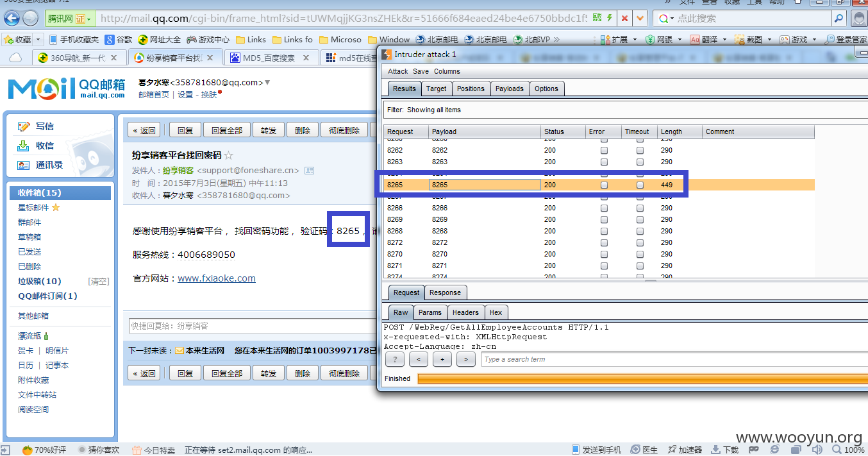Toggle Error checkbox in row 8265

tap(604, 185)
